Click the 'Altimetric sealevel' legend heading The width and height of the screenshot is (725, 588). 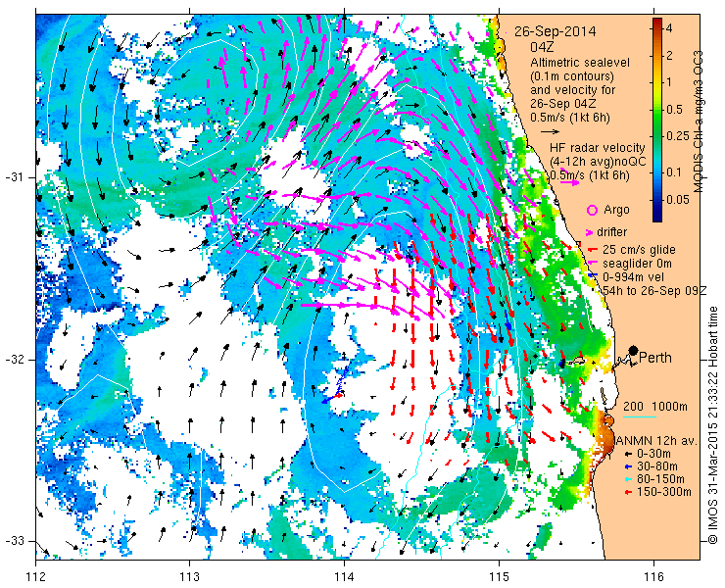click(x=580, y=62)
